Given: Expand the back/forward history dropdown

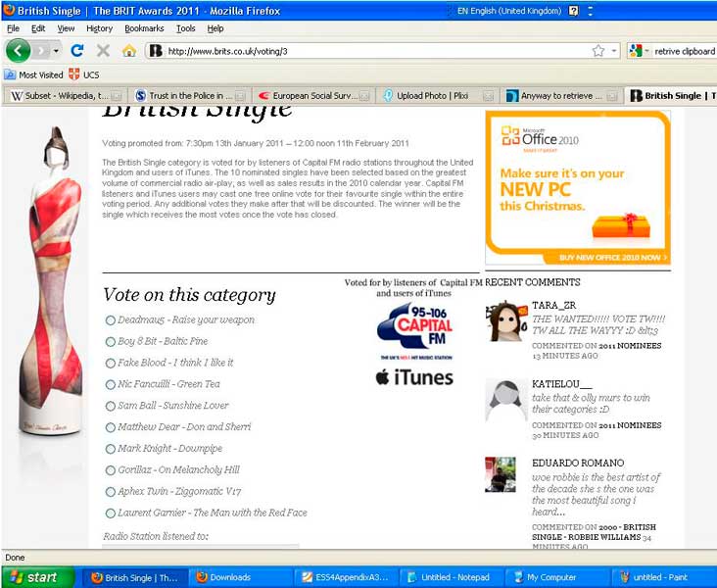Looking at the screenshot, I should click(x=56, y=51).
